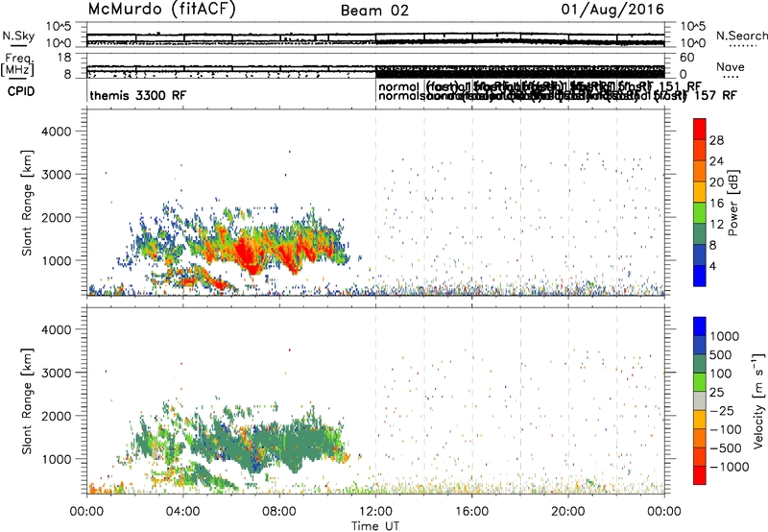Click the Freq. [MHz] axis label

click(x=18, y=64)
